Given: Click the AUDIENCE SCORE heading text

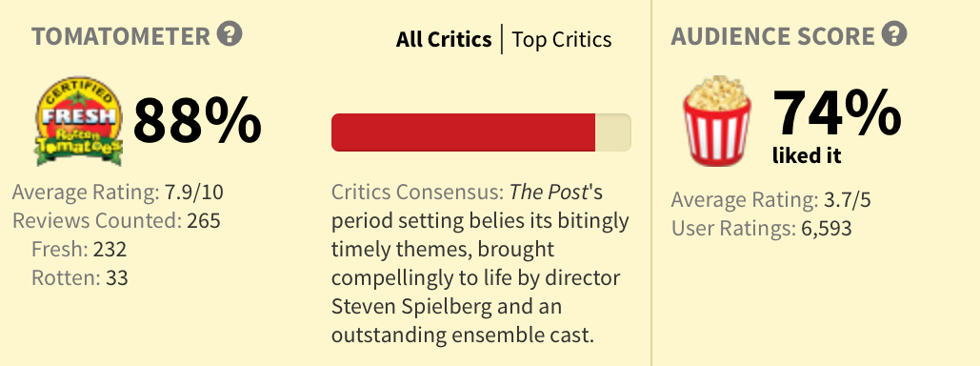Looking at the screenshot, I should (772, 37).
